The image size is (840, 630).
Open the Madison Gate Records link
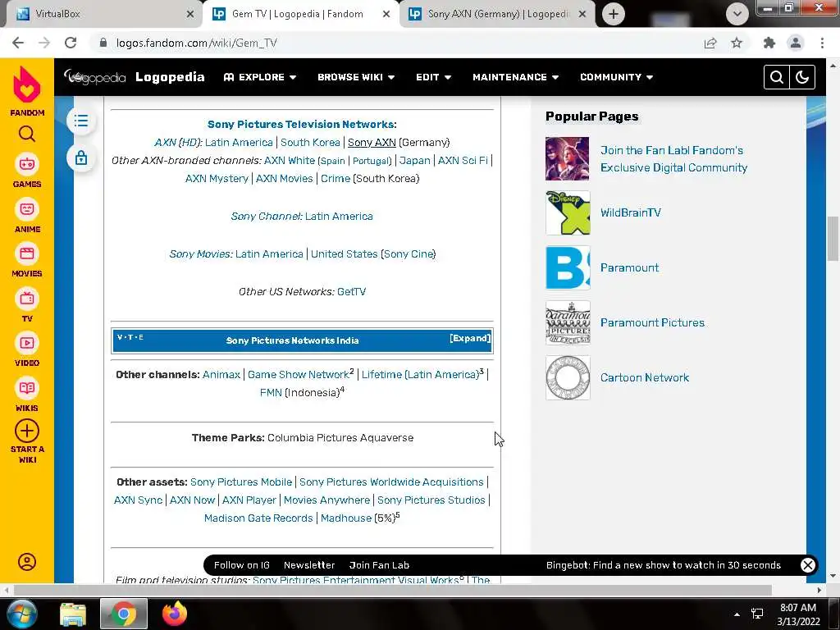point(258,518)
